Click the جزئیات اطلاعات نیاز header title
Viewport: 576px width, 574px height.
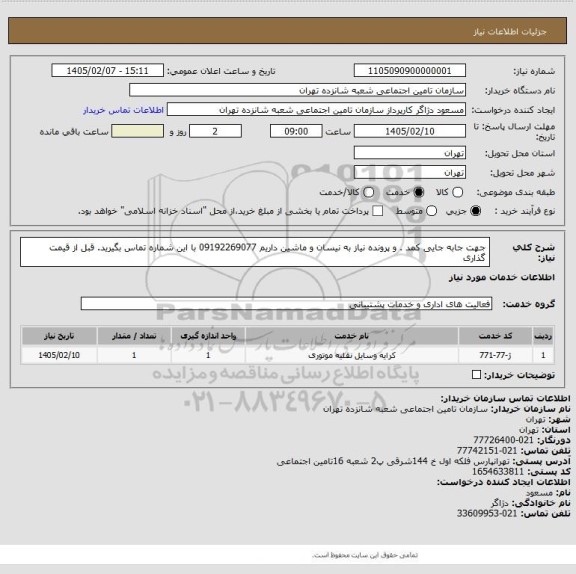tap(510, 32)
